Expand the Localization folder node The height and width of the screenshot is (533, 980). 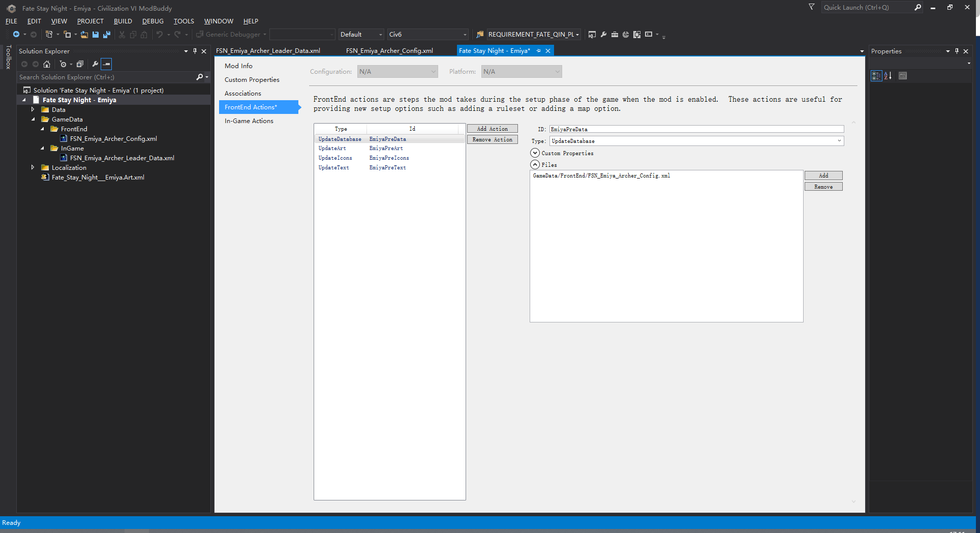pos(33,168)
